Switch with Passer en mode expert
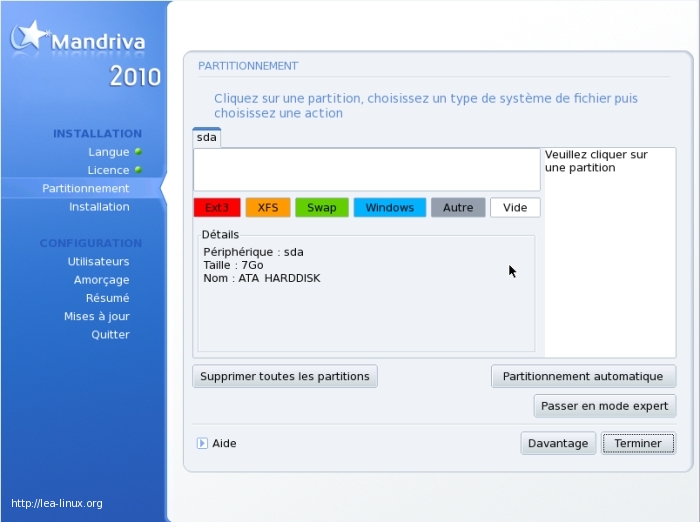Viewport: 700px width, 522px height. (x=604, y=407)
